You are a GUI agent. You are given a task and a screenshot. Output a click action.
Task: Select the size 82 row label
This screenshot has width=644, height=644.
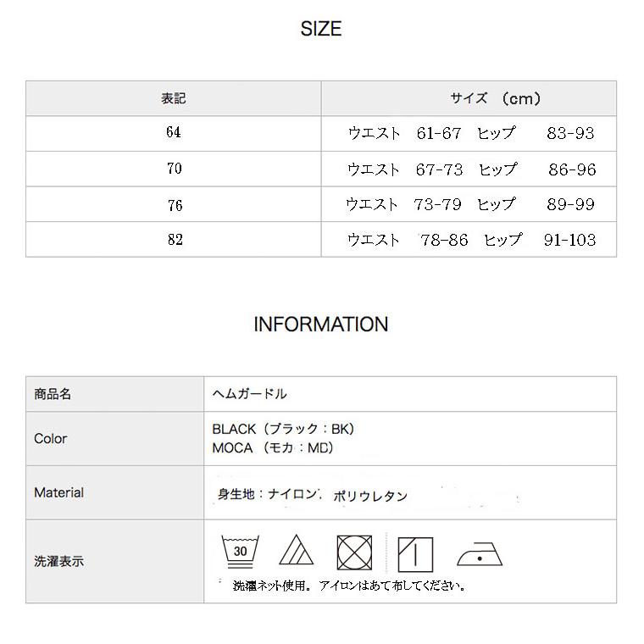174,240
